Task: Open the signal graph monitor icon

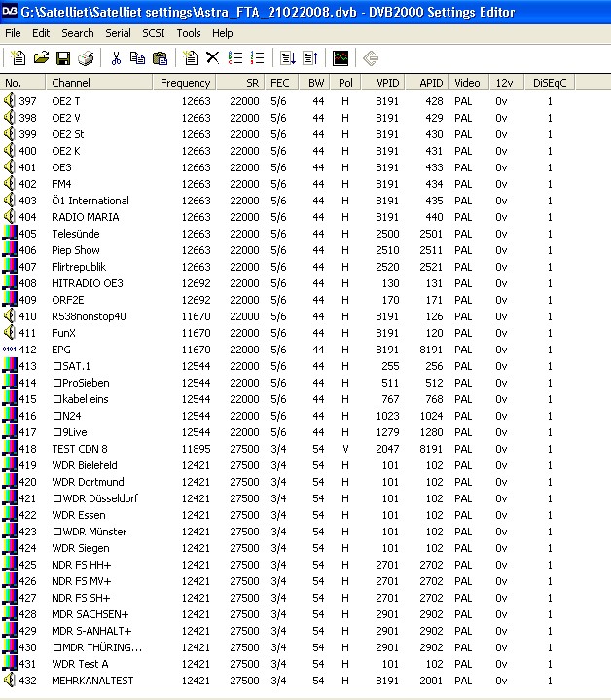Action: click(341, 58)
